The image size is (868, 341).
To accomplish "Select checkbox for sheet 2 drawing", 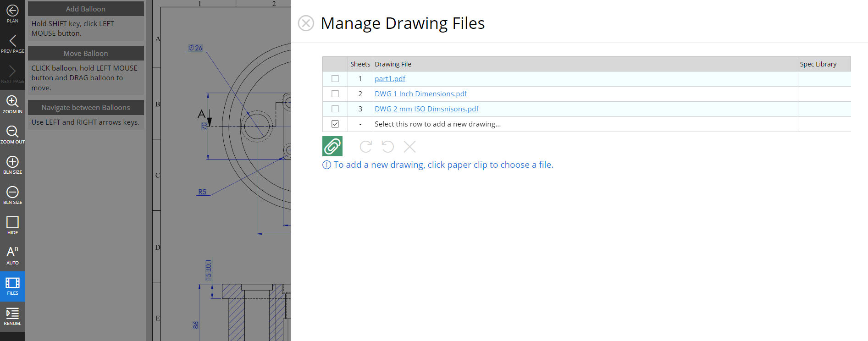I will click(x=335, y=94).
